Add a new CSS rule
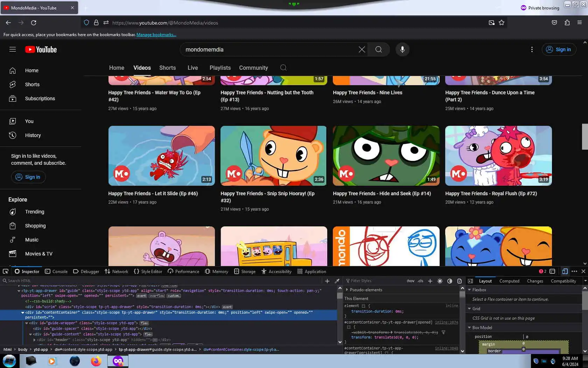This screenshot has width=588, height=368. point(430,281)
